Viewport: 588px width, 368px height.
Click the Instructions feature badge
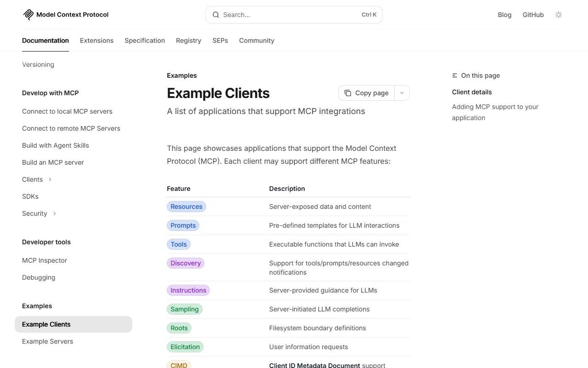188,290
